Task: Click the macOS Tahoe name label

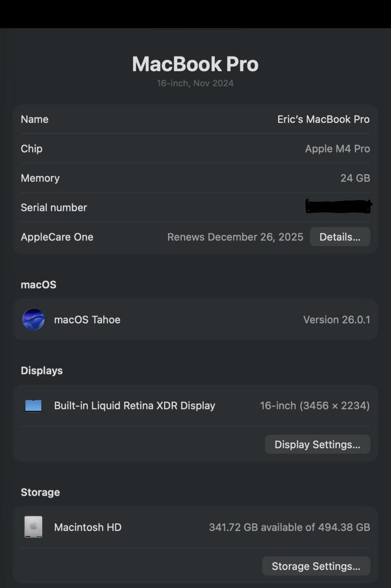Action: (87, 320)
